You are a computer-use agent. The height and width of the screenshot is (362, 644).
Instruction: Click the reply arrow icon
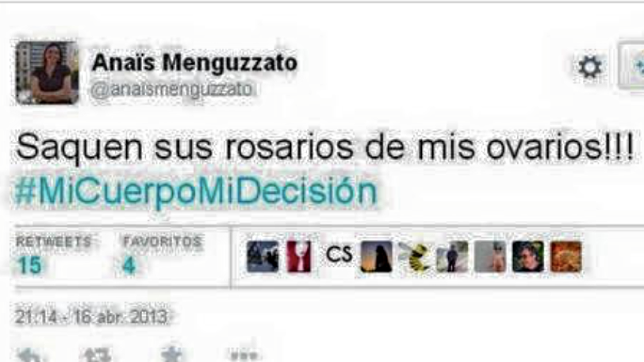tap(31, 356)
